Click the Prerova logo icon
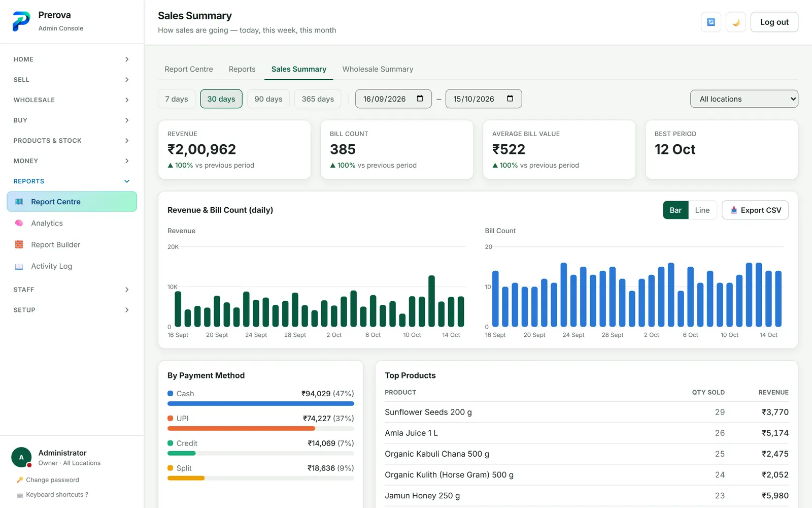812x508 pixels. coord(21,21)
